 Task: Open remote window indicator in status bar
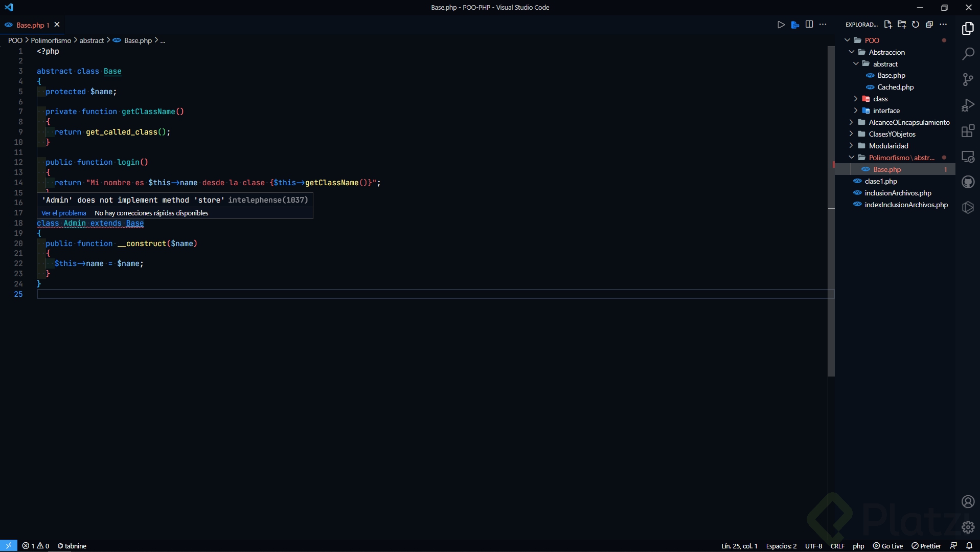pos(9,546)
